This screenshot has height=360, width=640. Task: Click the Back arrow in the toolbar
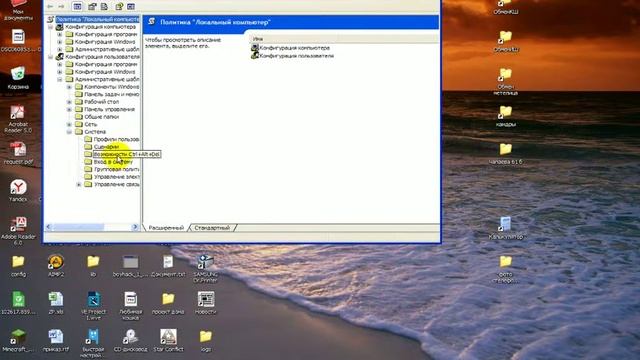(x=50, y=7)
